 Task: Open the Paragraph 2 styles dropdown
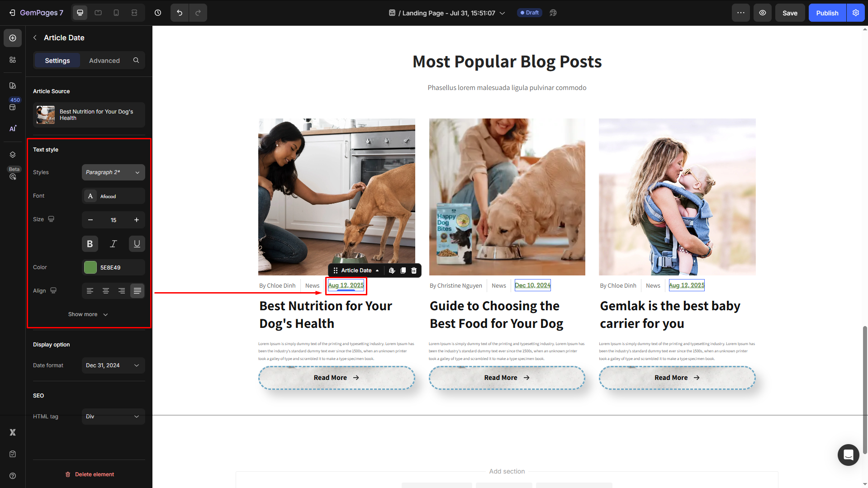(114, 172)
